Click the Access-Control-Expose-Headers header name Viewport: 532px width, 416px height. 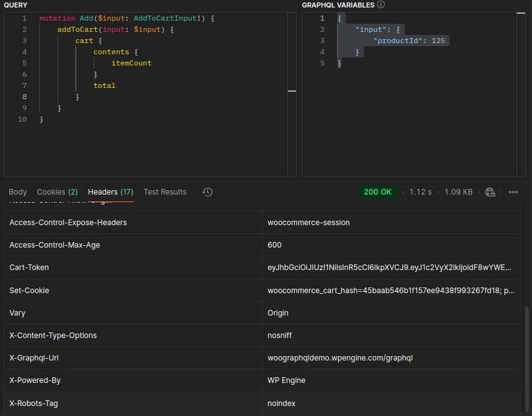point(68,223)
